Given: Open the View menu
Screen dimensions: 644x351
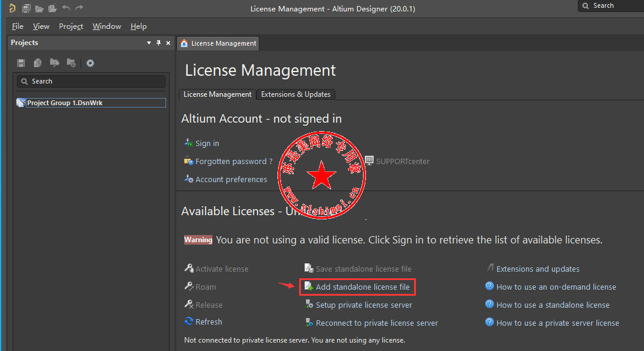Looking at the screenshot, I should [41, 26].
